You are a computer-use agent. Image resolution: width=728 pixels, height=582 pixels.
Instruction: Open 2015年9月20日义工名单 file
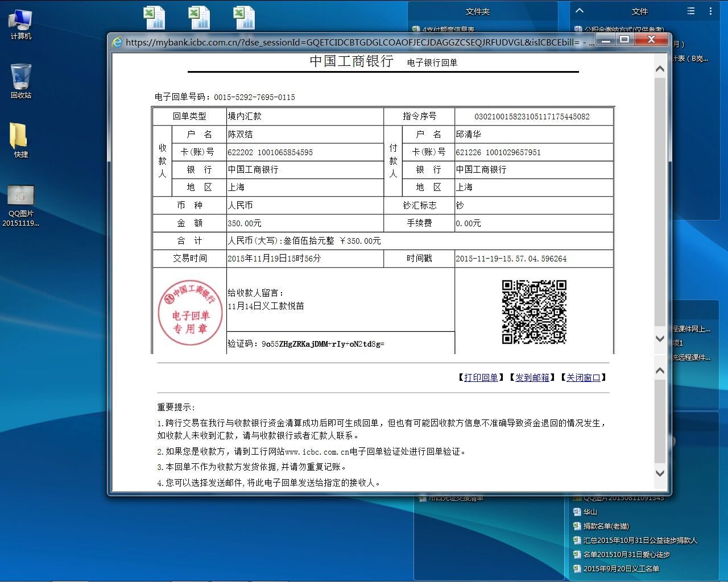point(617,569)
